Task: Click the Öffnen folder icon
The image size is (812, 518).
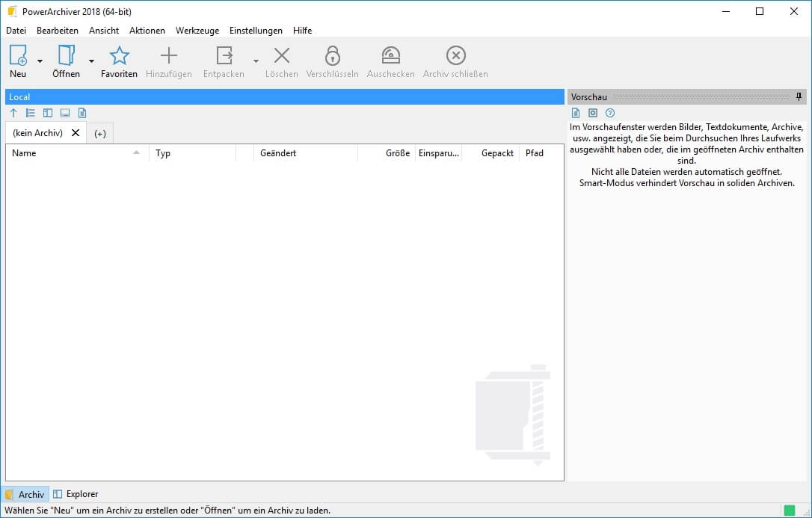Action: 66,56
